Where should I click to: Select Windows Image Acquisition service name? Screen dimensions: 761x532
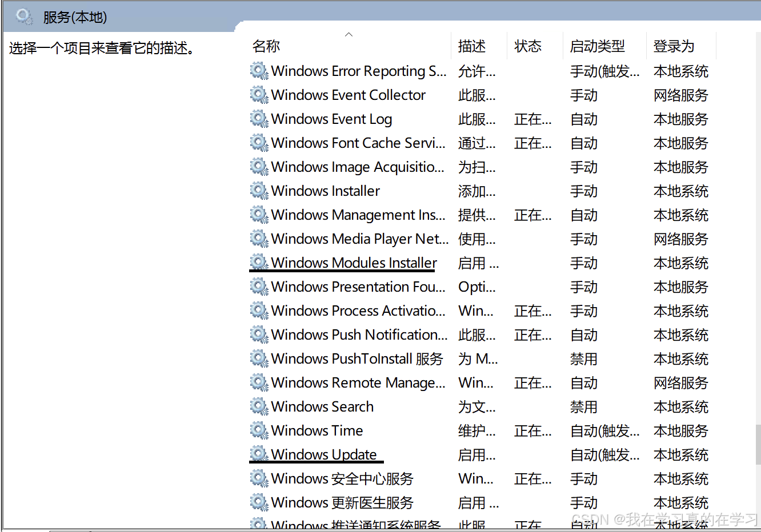[x=358, y=167]
